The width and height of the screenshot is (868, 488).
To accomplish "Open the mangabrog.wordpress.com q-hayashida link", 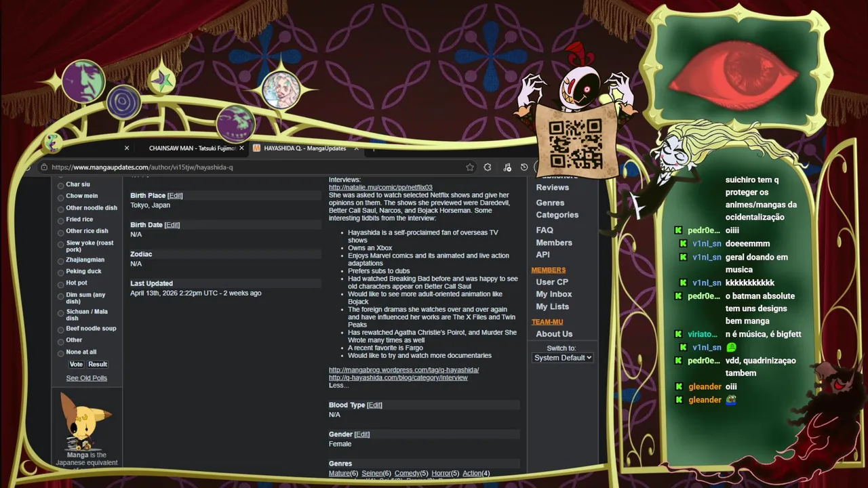I will point(404,370).
